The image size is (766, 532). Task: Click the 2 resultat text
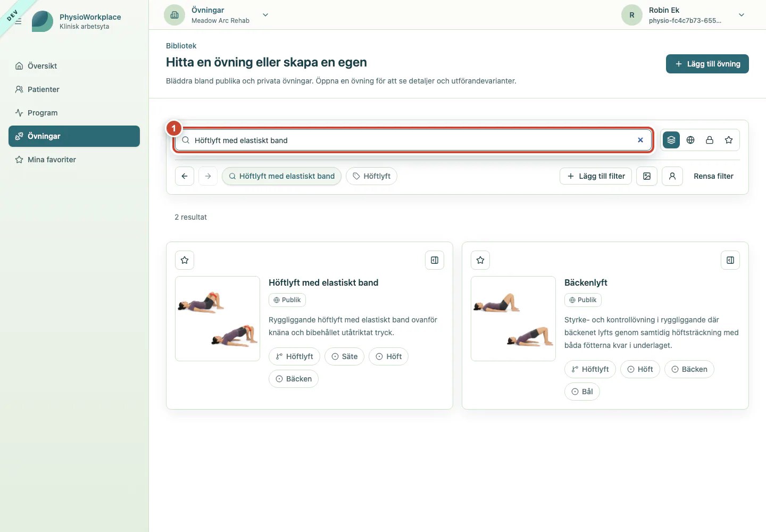(190, 217)
